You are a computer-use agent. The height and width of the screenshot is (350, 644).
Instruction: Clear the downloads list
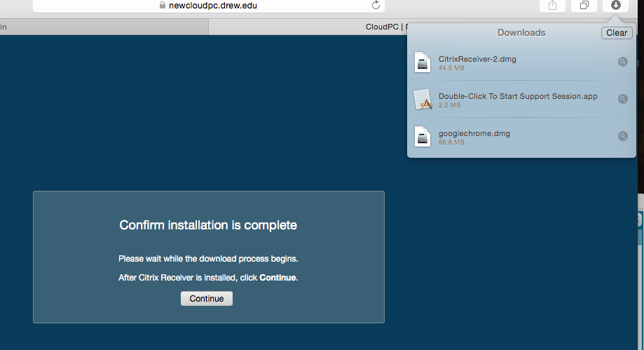[x=617, y=33]
